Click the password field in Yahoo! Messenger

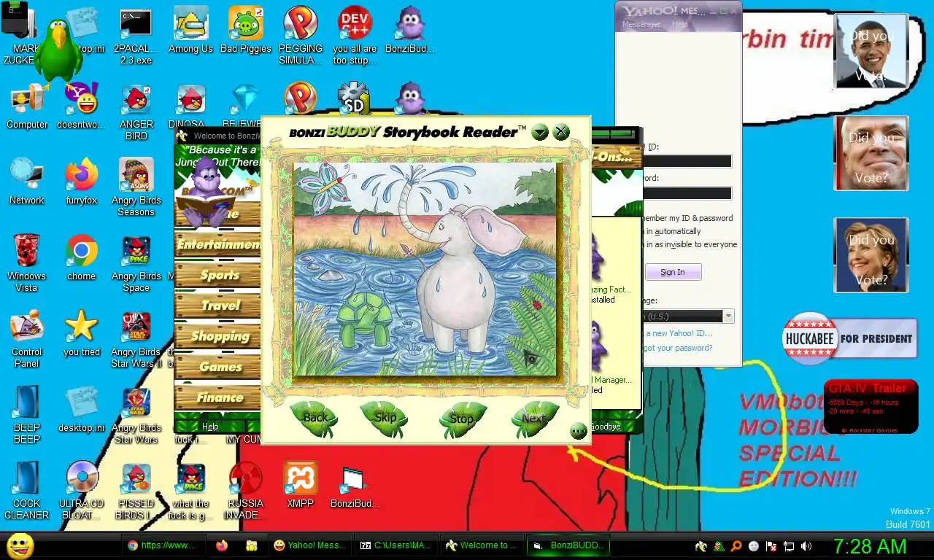687,193
